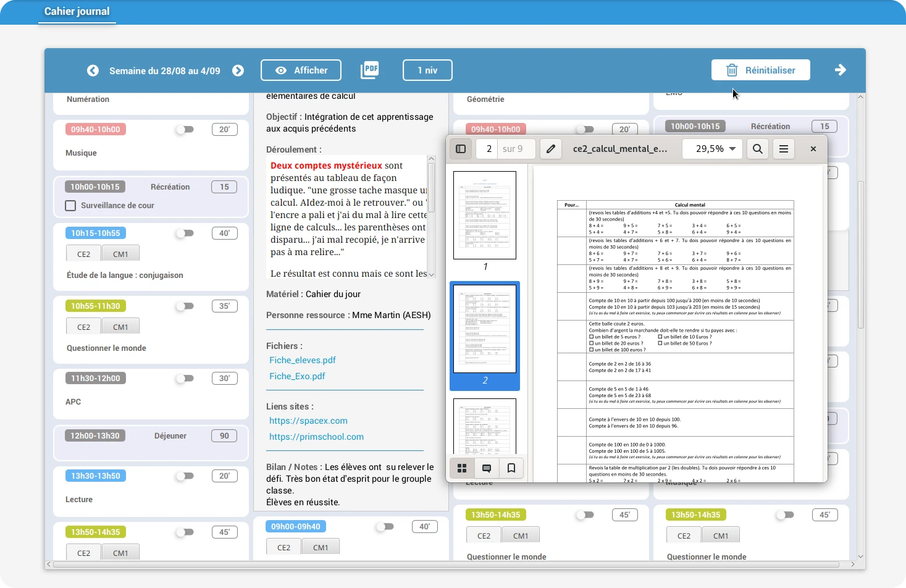The height and width of the screenshot is (588, 906).
Task: Open https://spacex.com link
Action: [x=308, y=421]
